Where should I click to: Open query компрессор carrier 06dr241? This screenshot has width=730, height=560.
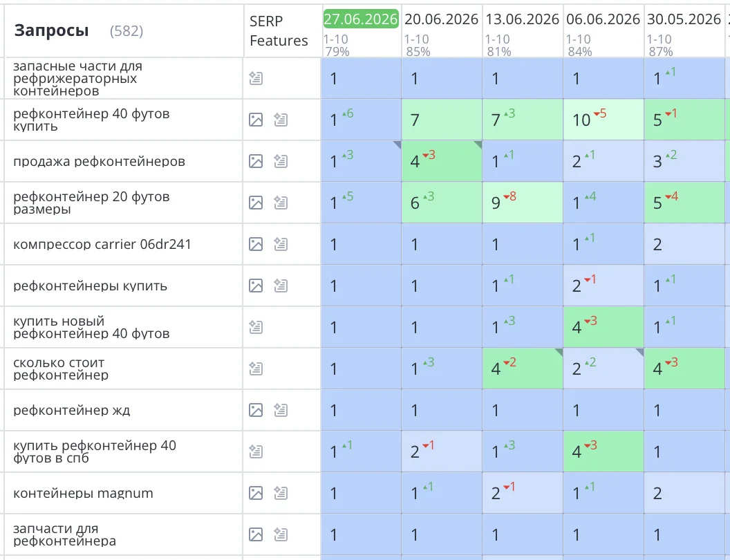(x=102, y=244)
